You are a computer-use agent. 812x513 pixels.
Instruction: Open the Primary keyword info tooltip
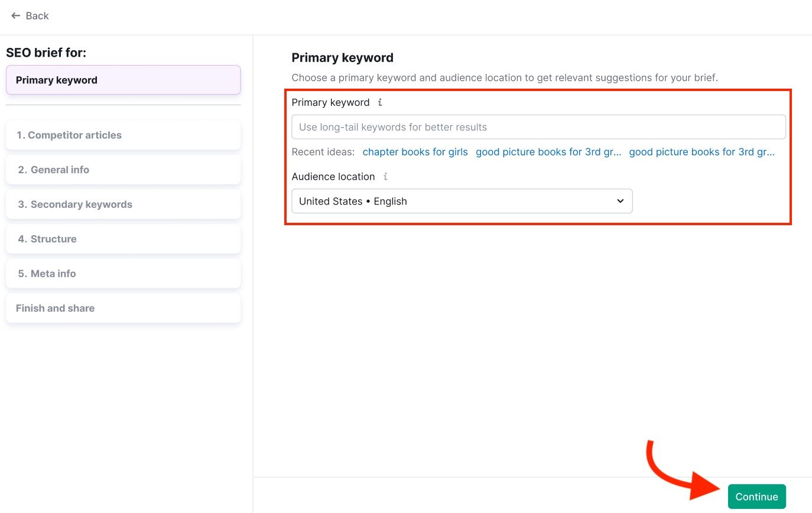click(379, 102)
